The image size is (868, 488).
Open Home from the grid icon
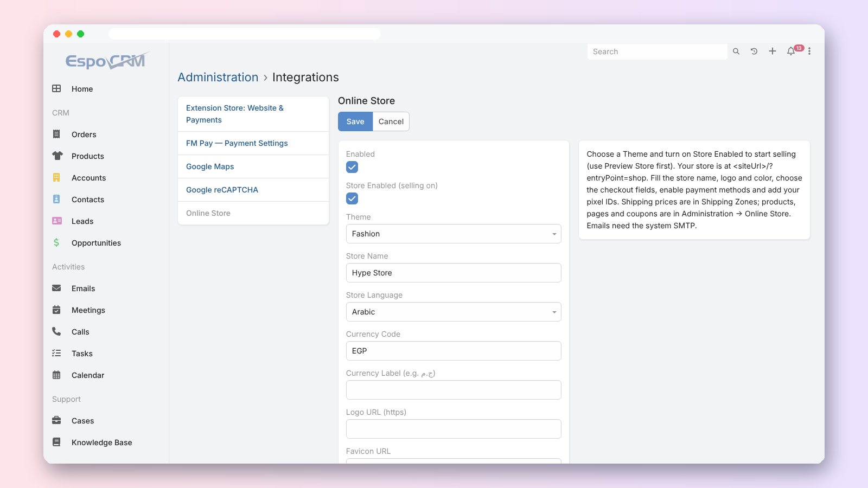point(56,88)
